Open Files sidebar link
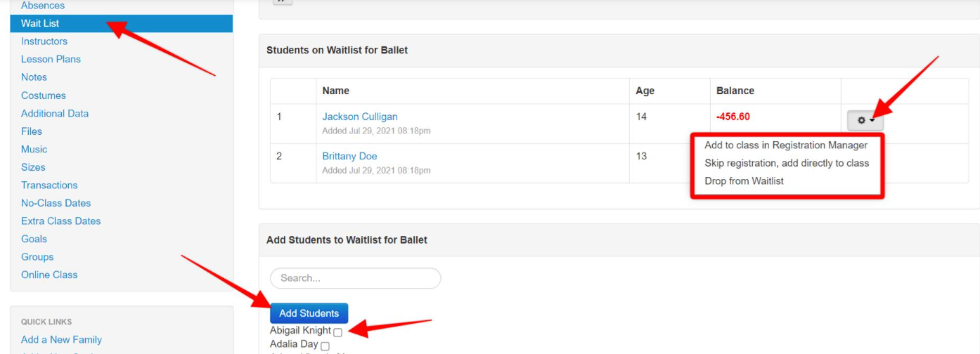 tap(32, 131)
